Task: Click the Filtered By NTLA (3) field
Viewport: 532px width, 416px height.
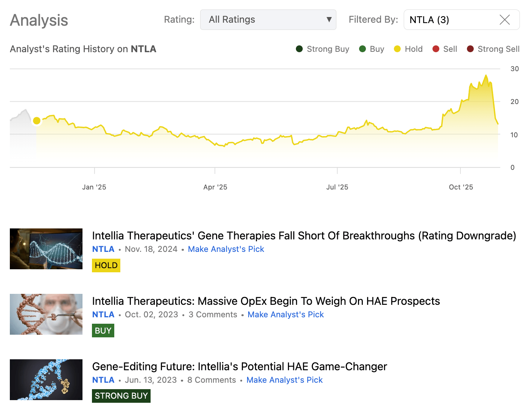Action: point(450,20)
